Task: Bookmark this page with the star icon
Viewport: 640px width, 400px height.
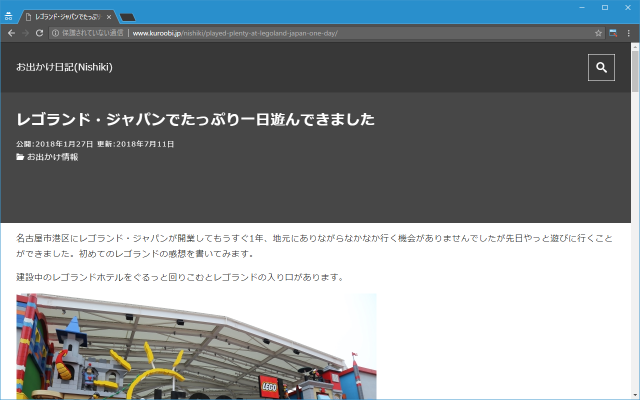Action: (598, 33)
